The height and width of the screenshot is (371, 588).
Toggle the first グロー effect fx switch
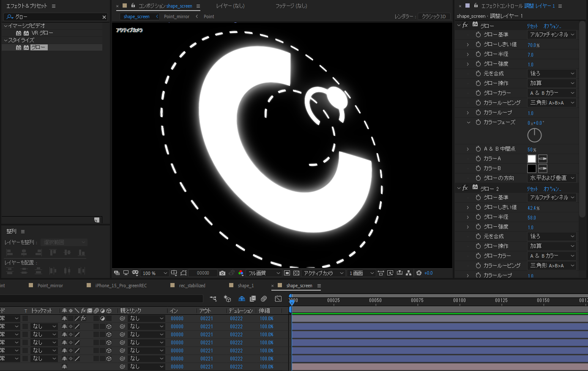click(x=465, y=25)
